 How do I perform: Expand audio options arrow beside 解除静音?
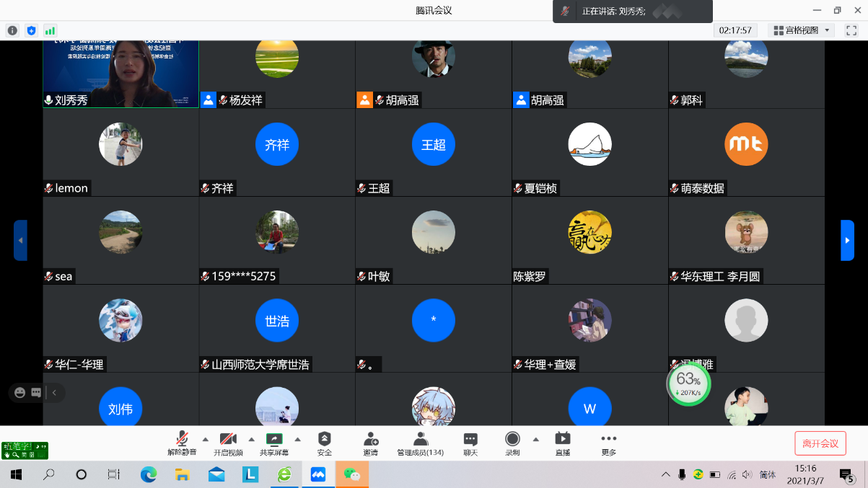[205, 438]
